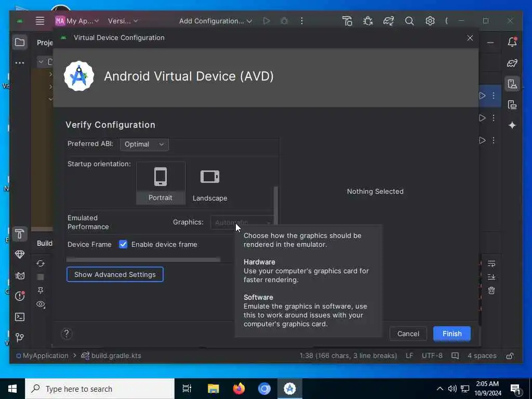
Task: Open Firefox from taskbar
Action: (x=239, y=389)
